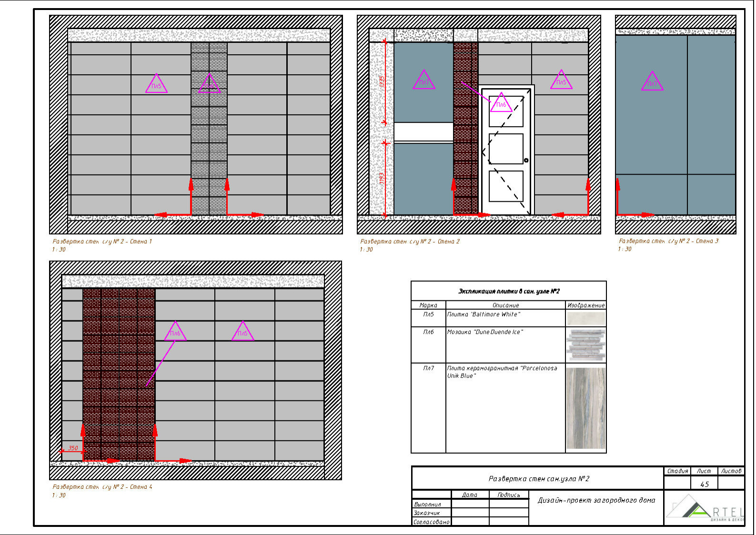Select the Пл7 triangle marker on Стена 3

point(652,83)
